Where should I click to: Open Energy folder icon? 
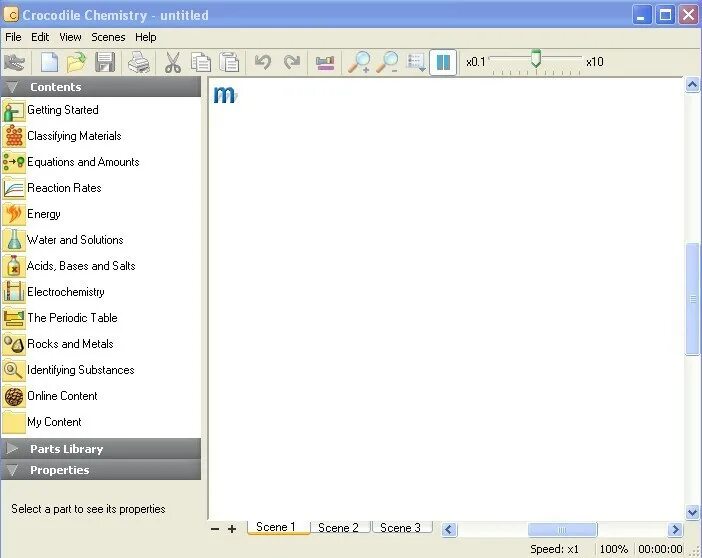[14, 214]
